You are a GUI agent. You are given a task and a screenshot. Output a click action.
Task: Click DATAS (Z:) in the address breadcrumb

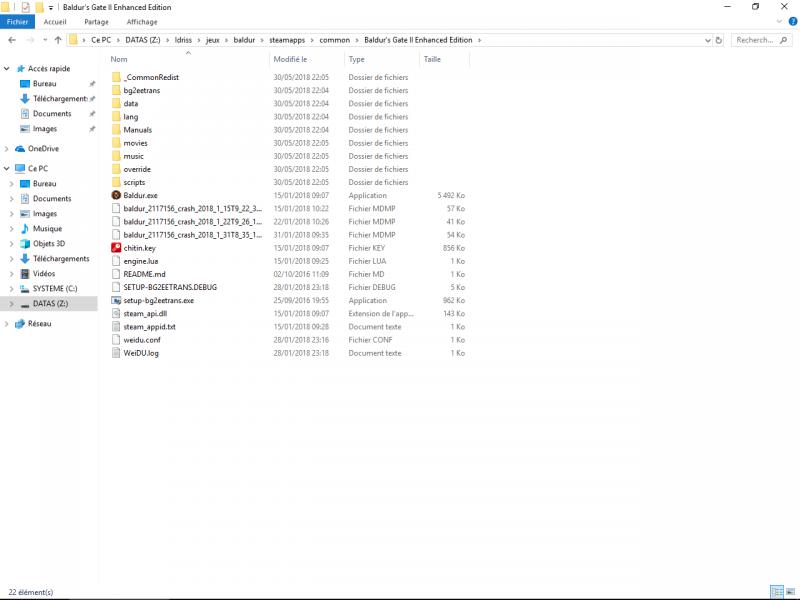click(x=143, y=40)
